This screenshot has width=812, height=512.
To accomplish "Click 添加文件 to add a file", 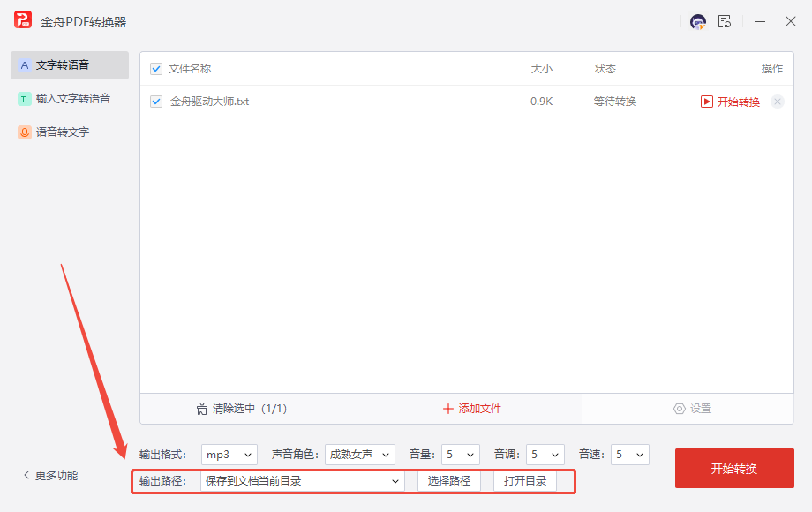I will tap(472, 409).
